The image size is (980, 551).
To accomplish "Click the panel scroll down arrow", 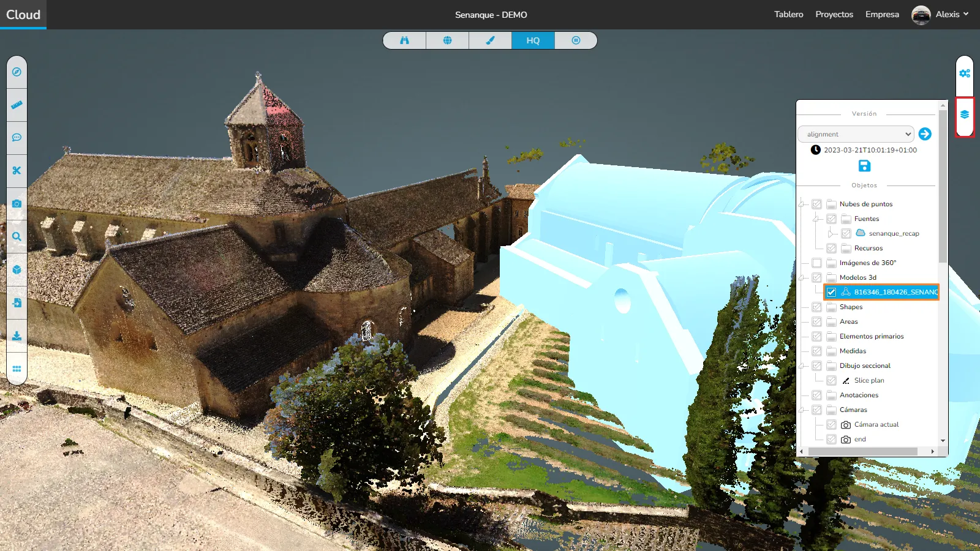I will [943, 440].
